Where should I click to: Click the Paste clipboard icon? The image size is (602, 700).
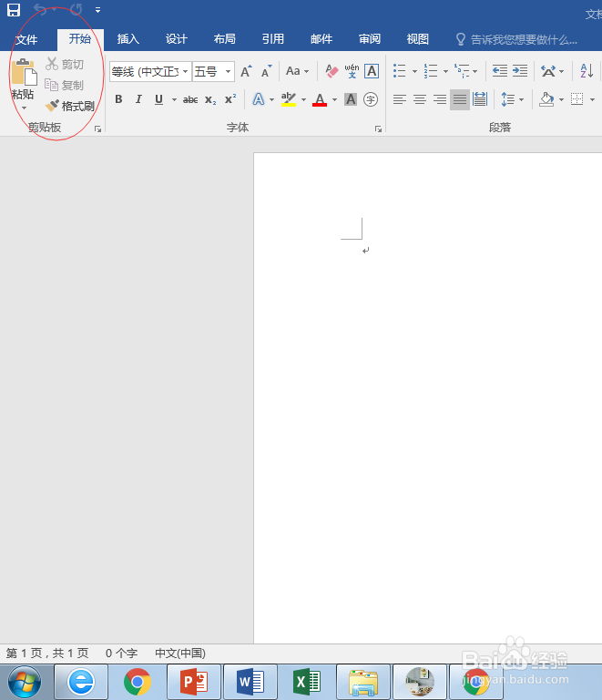pyautogui.click(x=24, y=71)
